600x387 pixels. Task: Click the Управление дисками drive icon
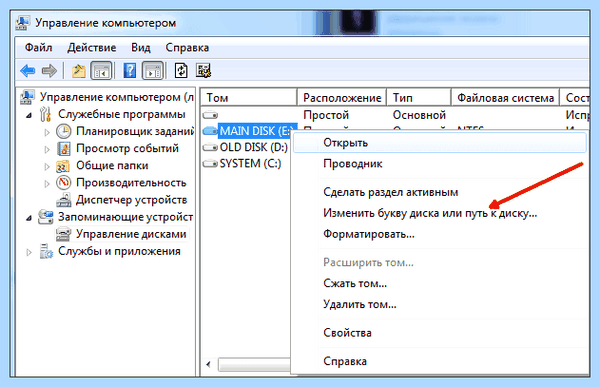pos(64,234)
